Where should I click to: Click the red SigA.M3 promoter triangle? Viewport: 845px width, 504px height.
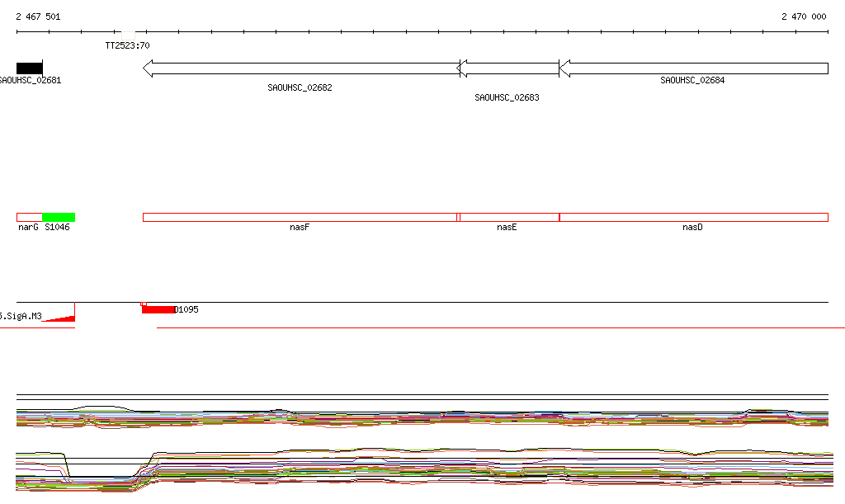60,318
